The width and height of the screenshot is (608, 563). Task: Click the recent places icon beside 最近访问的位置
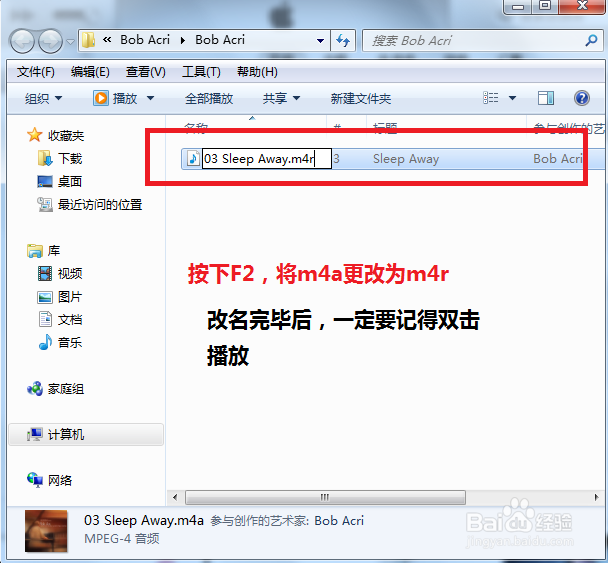point(45,204)
